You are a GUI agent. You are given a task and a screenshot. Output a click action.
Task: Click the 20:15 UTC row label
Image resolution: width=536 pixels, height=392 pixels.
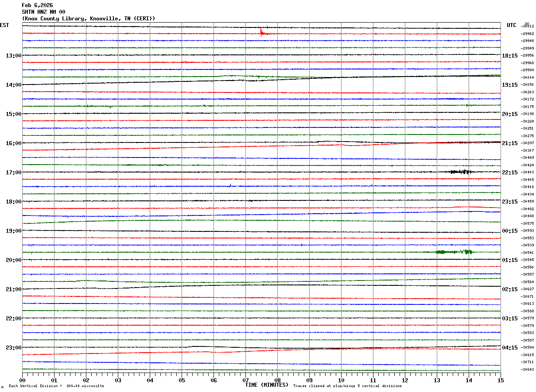click(x=510, y=114)
